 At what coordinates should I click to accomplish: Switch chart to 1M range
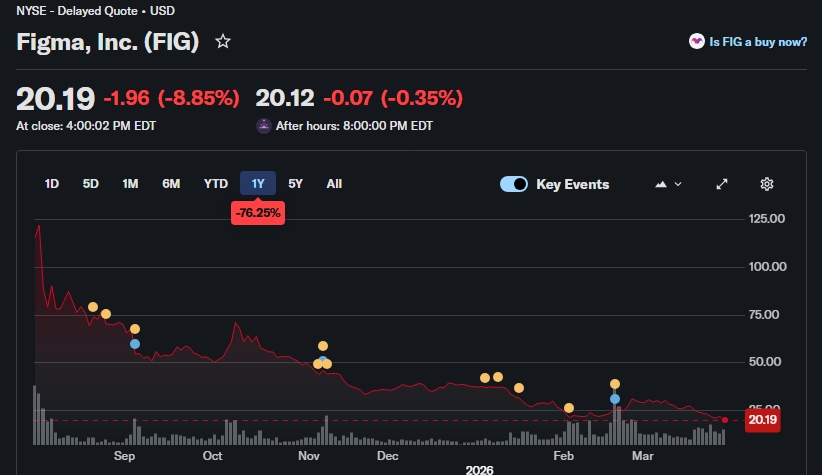click(x=130, y=183)
